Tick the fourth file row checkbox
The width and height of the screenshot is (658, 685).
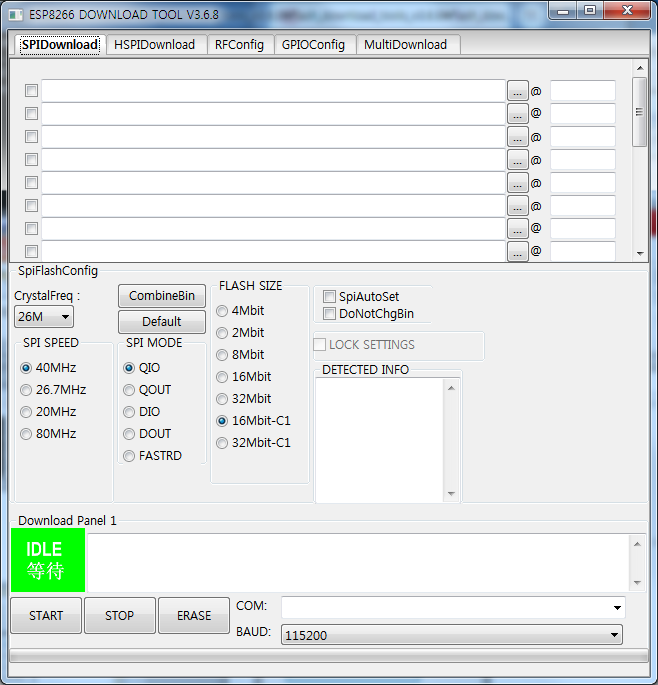(31, 159)
